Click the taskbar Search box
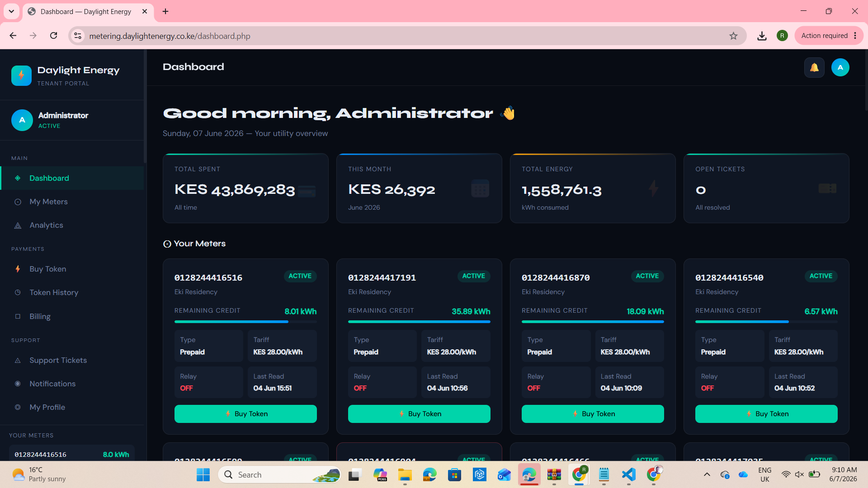The height and width of the screenshot is (488, 868). point(279,474)
